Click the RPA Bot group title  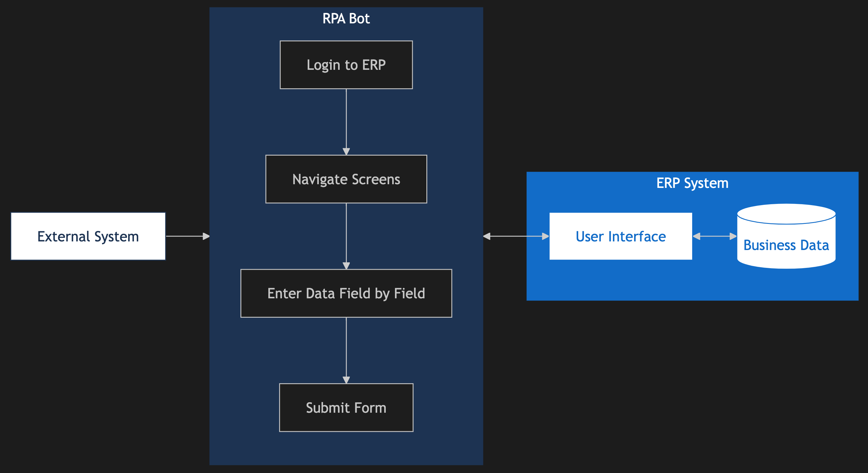point(346,18)
